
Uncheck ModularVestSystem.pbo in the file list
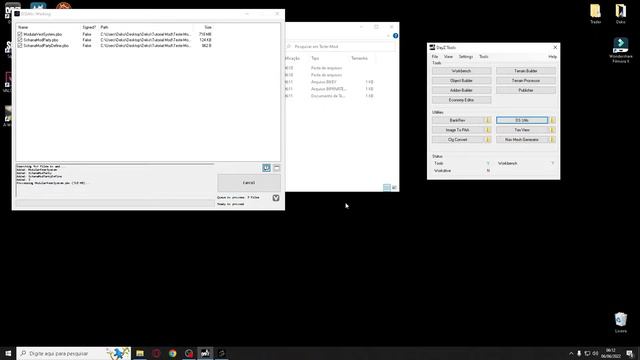pos(20,34)
